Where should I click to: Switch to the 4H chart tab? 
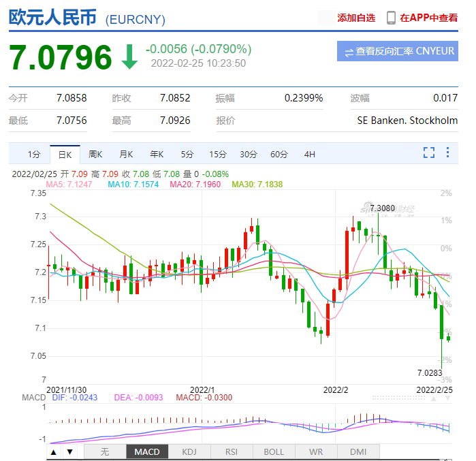pyautogui.click(x=310, y=155)
